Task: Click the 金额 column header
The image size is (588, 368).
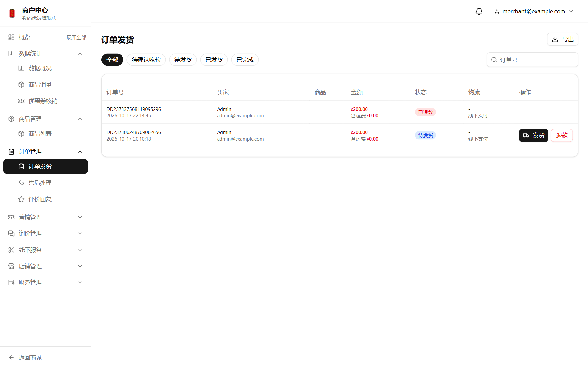Action: point(357,92)
